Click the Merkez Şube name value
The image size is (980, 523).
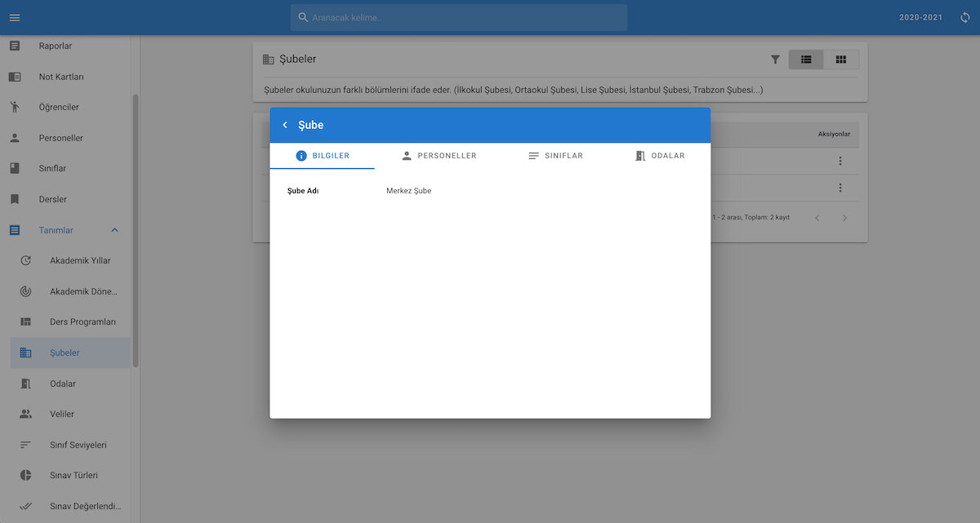click(408, 191)
